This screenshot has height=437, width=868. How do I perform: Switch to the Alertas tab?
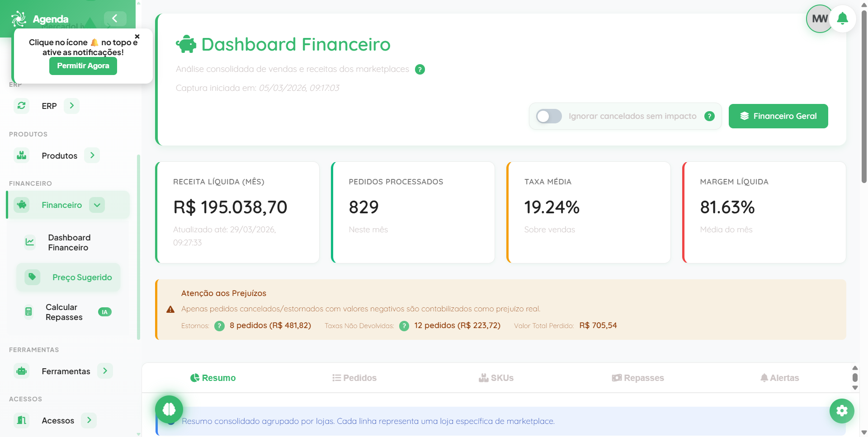click(780, 378)
